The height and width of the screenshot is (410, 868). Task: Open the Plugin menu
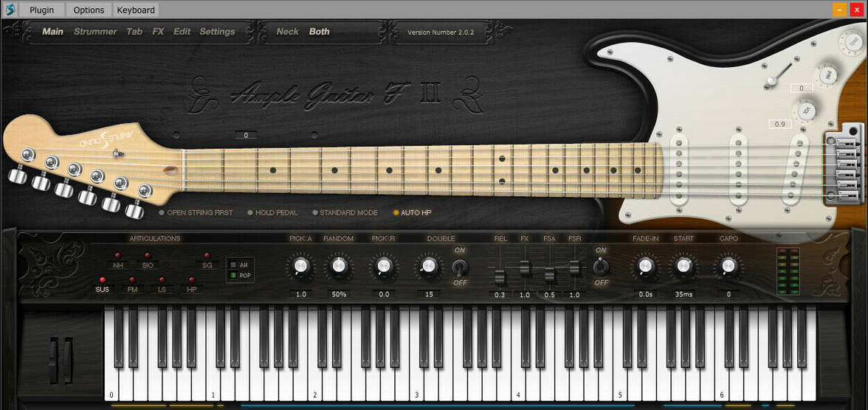pos(41,10)
